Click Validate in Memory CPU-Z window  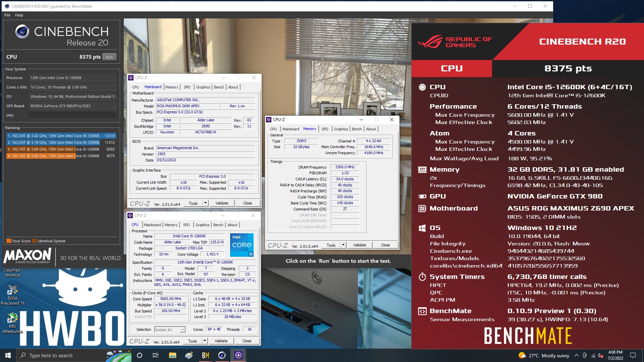(360, 245)
